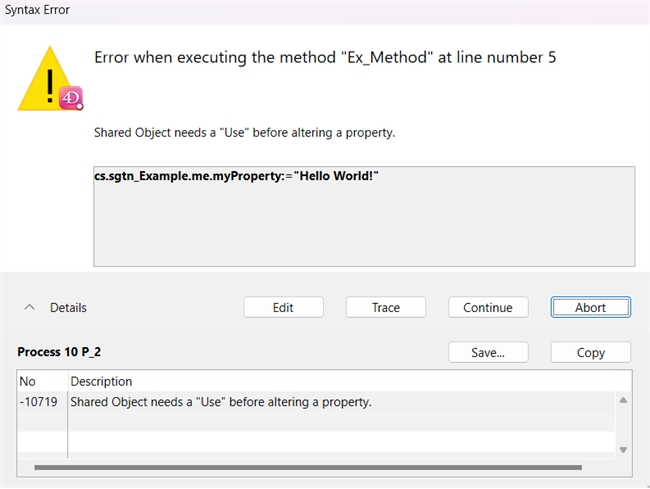Click the code line with myProperty assignment
This screenshot has width=650, height=489.
click(235, 177)
